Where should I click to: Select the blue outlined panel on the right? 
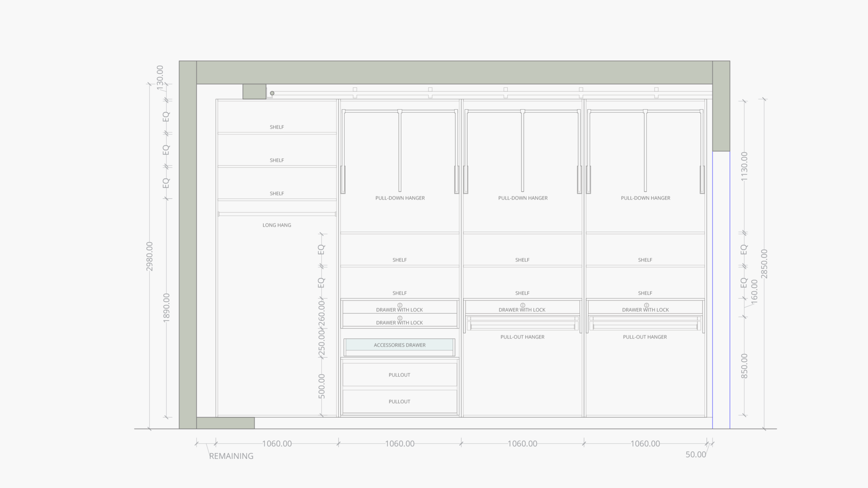[x=721, y=290]
